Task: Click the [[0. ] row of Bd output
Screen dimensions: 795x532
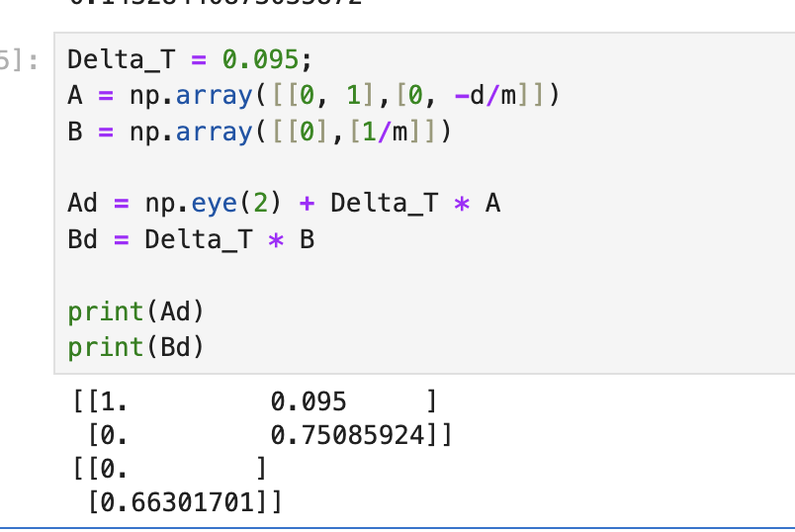Action: [x=168, y=470]
